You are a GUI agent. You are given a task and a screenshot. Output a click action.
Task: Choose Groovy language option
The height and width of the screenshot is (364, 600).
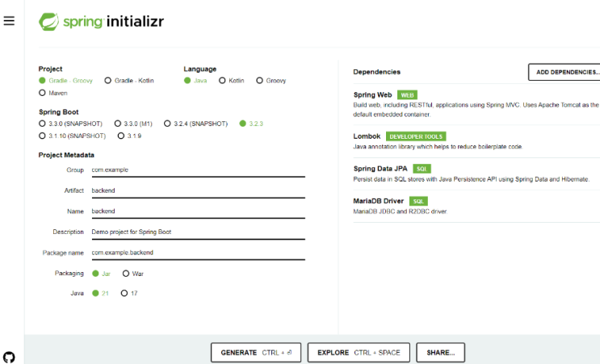pos(271,81)
